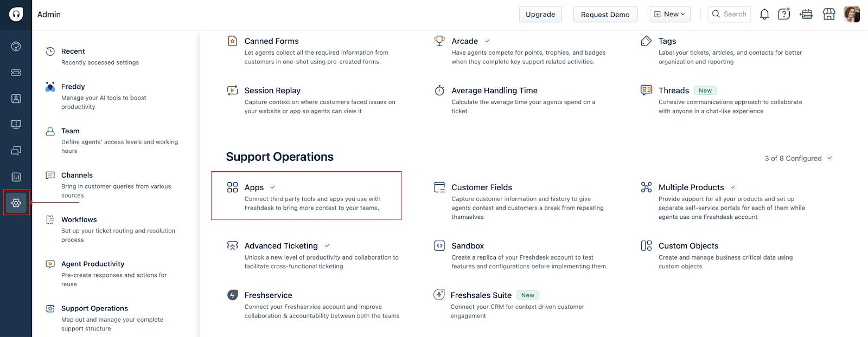Viewport: 868px width, 337px height.
Task: Expand the chevron next to Apps
Action: point(273,187)
